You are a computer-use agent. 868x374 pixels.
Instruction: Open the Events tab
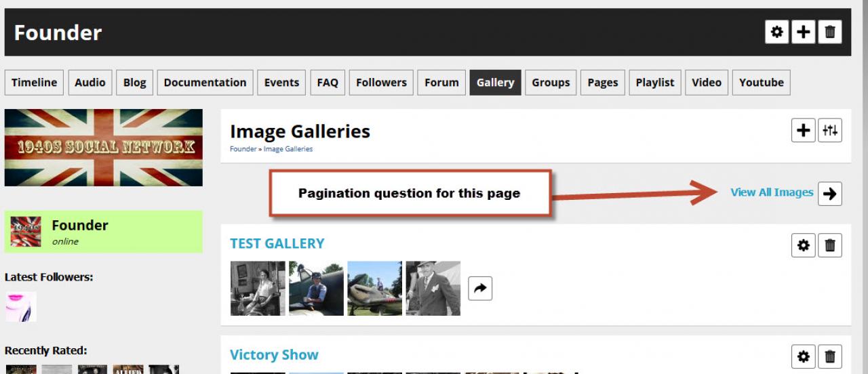tap(281, 83)
